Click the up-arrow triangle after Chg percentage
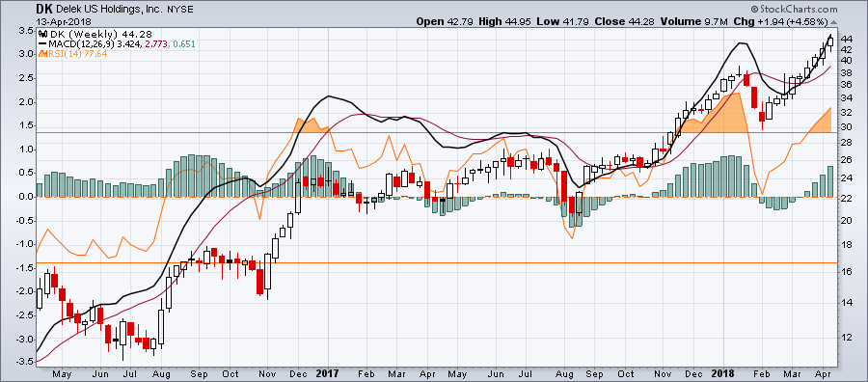 (833, 22)
